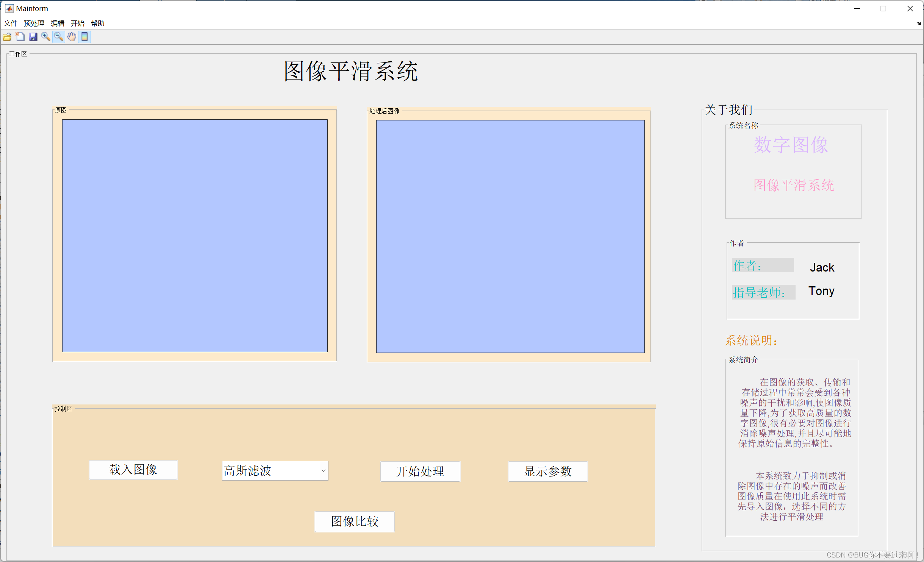Click the MATLAB Mainform title bar icon
Screen dimensions: 924x562
click(x=9, y=8)
